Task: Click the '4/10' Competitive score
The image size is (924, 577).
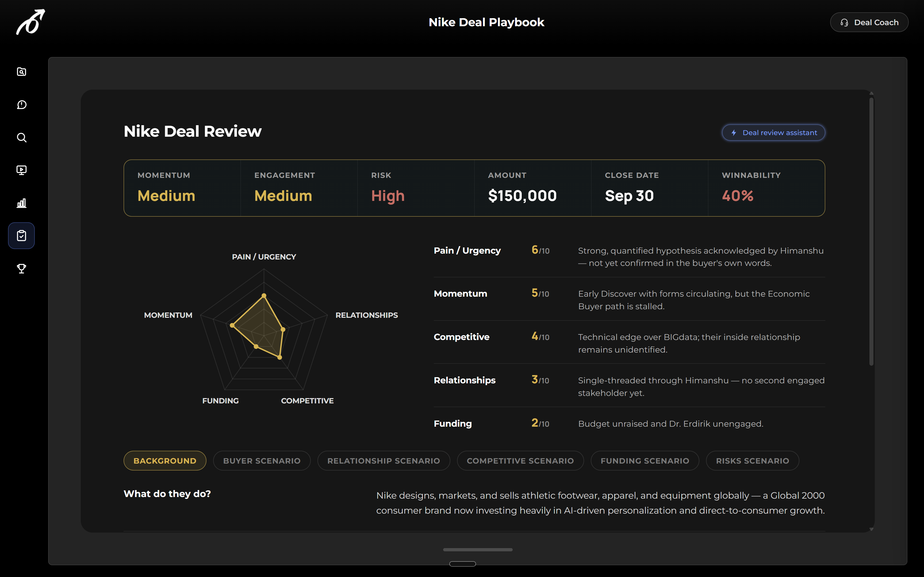Action: (540, 337)
